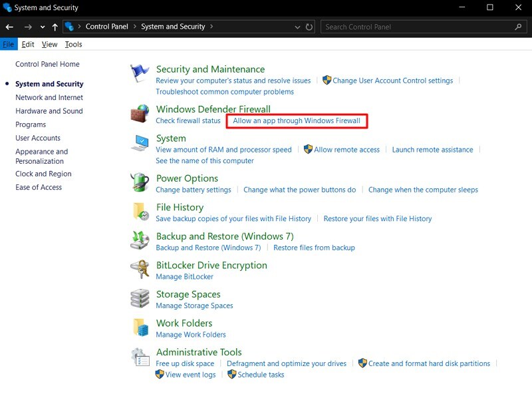Viewport: 532px width, 410px height.
Task: Select Hardware and Sound in sidebar
Action: tap(49, 110)
